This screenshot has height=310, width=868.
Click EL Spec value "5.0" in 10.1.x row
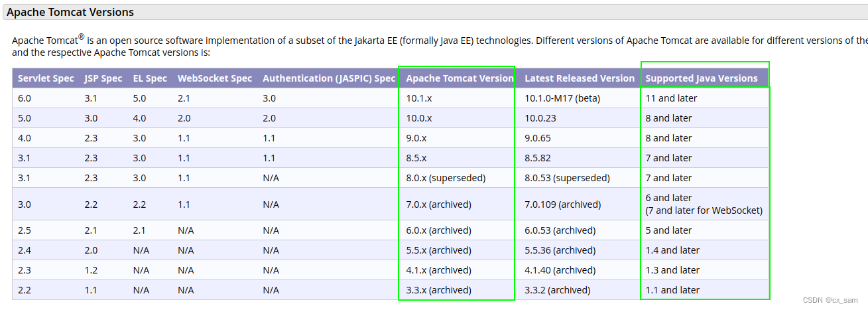139,98
